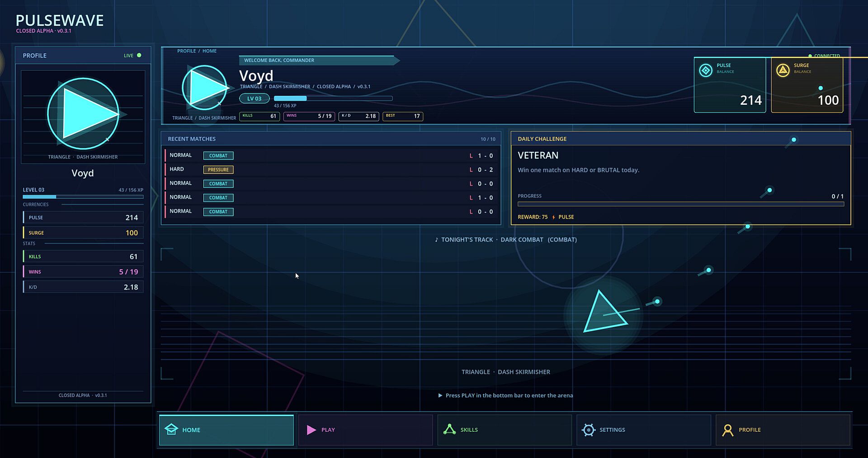The image size is (868, 458).
Task: Click the 0 - 2 match score
Action: coord(486,170)
